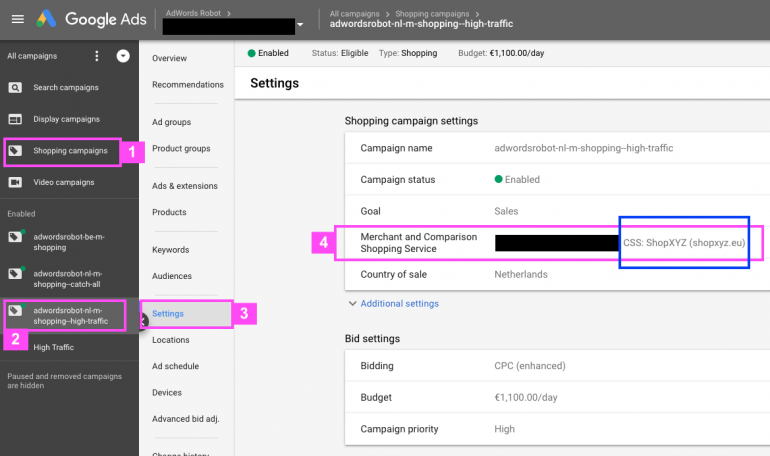Viewport: 770px width, 456px height.
Task: Open the Overview page
Action: 169,58
